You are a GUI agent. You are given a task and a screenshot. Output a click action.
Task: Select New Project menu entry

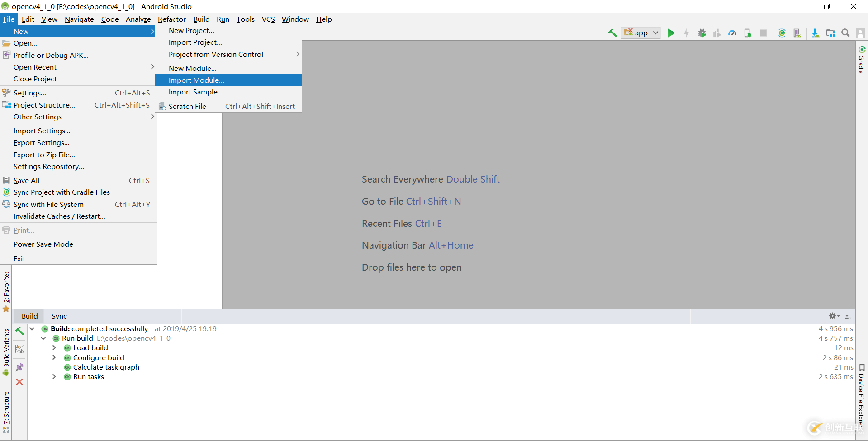tap(228, 30)
